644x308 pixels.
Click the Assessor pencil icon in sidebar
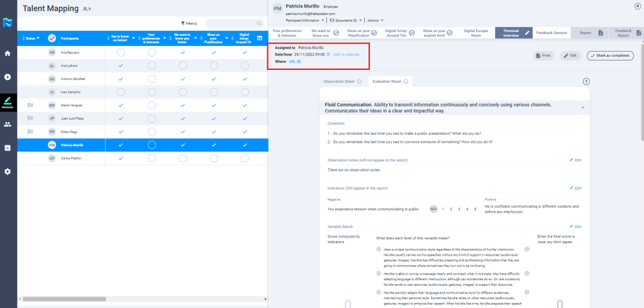(8, 101)
